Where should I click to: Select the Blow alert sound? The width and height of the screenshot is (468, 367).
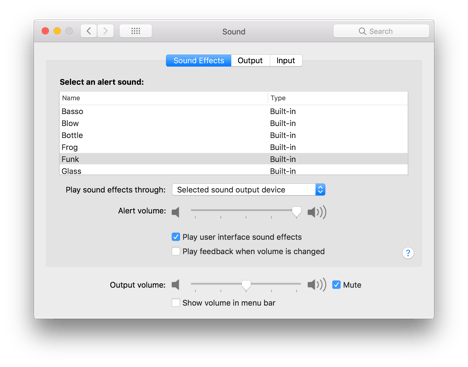[234, 123]
